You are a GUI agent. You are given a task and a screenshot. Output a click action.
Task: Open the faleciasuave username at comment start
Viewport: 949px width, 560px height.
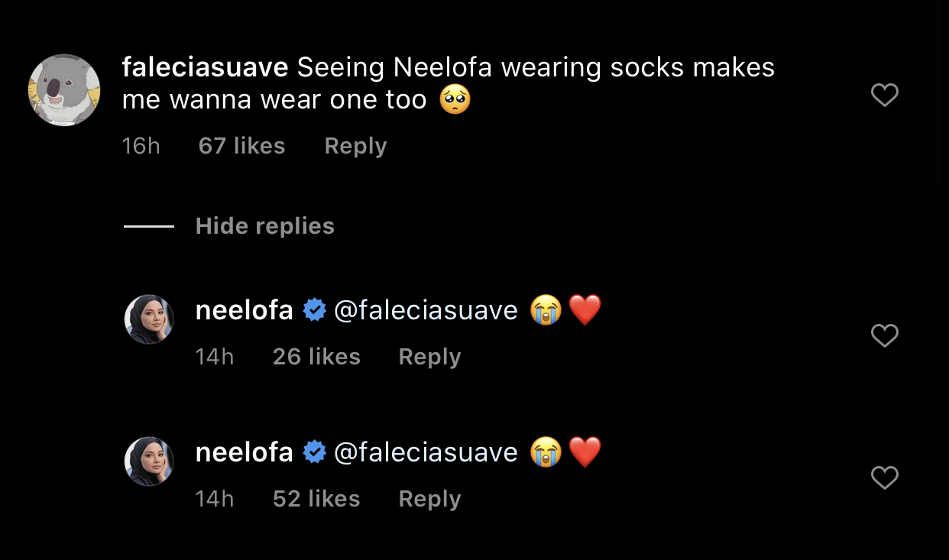(205, 68)
